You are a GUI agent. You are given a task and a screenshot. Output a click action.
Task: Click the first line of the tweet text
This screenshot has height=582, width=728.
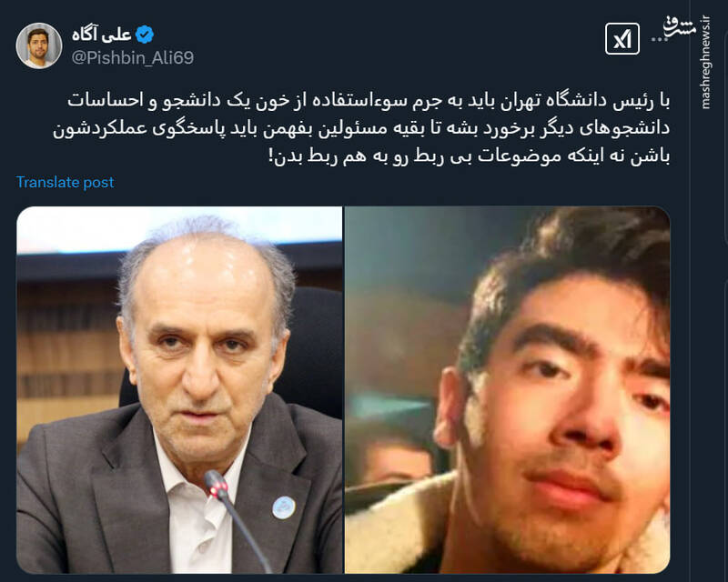point(369,101)
